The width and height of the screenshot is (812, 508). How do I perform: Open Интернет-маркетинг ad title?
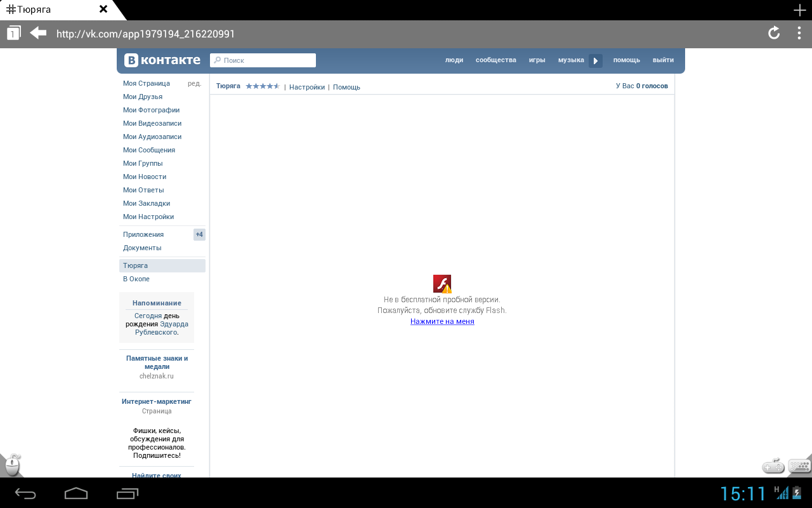(x=157, y=401)
